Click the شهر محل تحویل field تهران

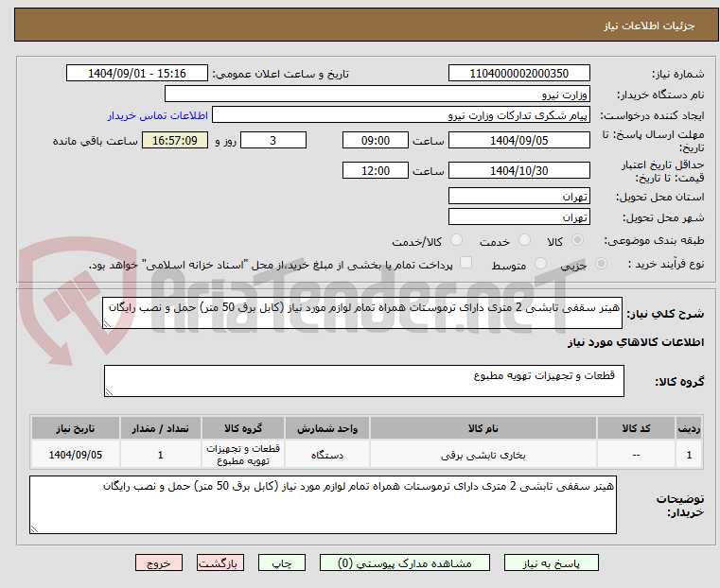[x=518, y=216]
